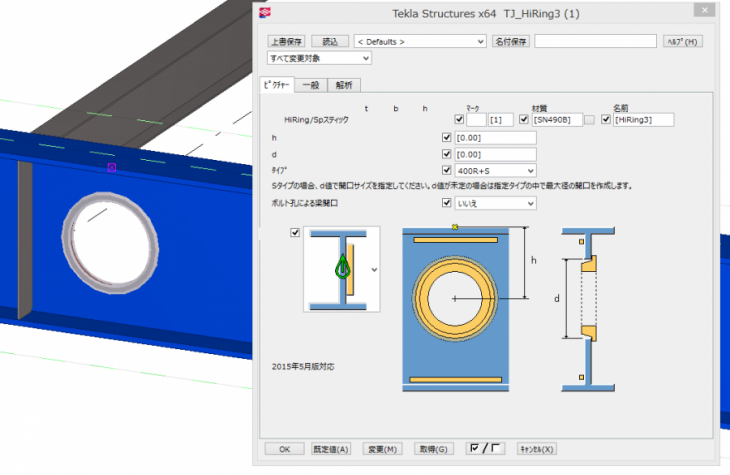Click the OK button
This screenshot has width=730, height=475.
pos(284,449)
